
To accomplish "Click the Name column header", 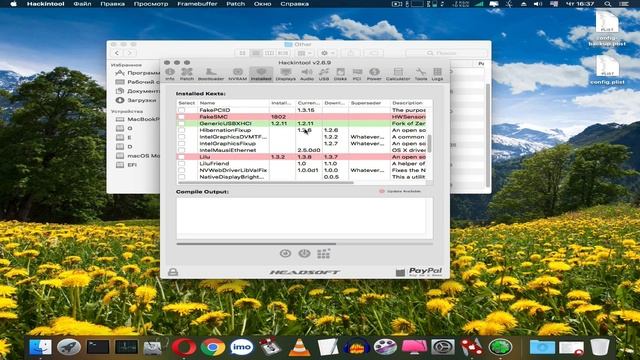I will [233, 103].
